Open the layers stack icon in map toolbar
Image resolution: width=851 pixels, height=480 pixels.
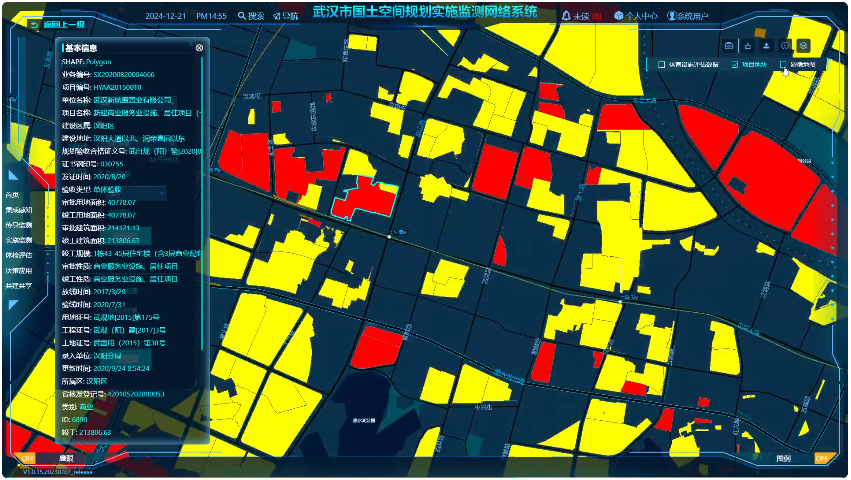804,46
